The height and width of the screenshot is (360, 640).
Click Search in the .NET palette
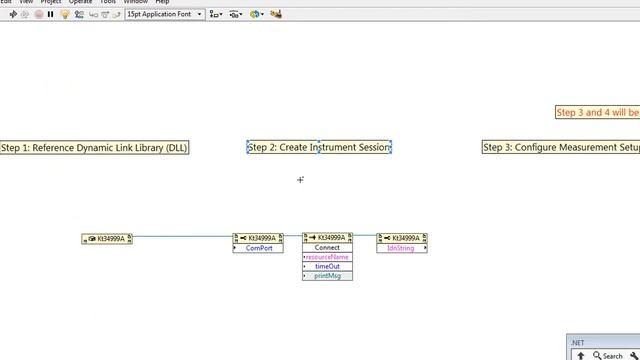(608, 356)
